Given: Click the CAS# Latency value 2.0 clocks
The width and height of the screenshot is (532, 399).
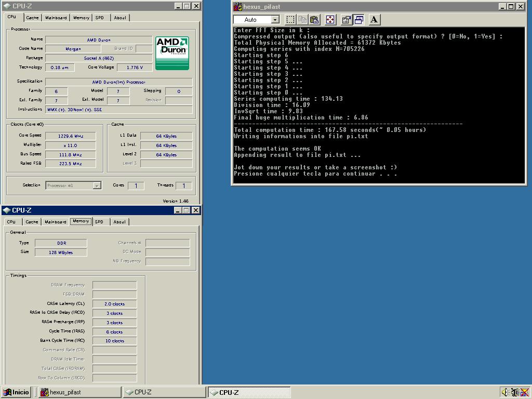Looking at the screenshot, I should 115,304.
